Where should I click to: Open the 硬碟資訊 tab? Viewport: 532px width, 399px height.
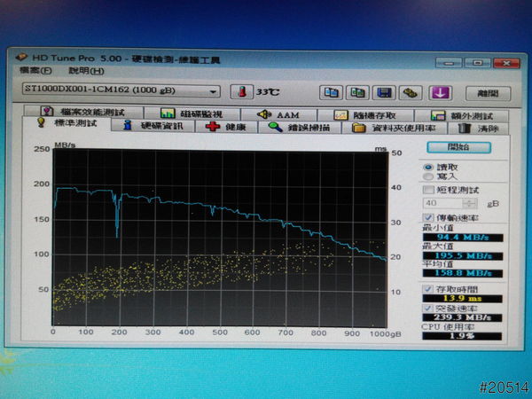(153, 127)
